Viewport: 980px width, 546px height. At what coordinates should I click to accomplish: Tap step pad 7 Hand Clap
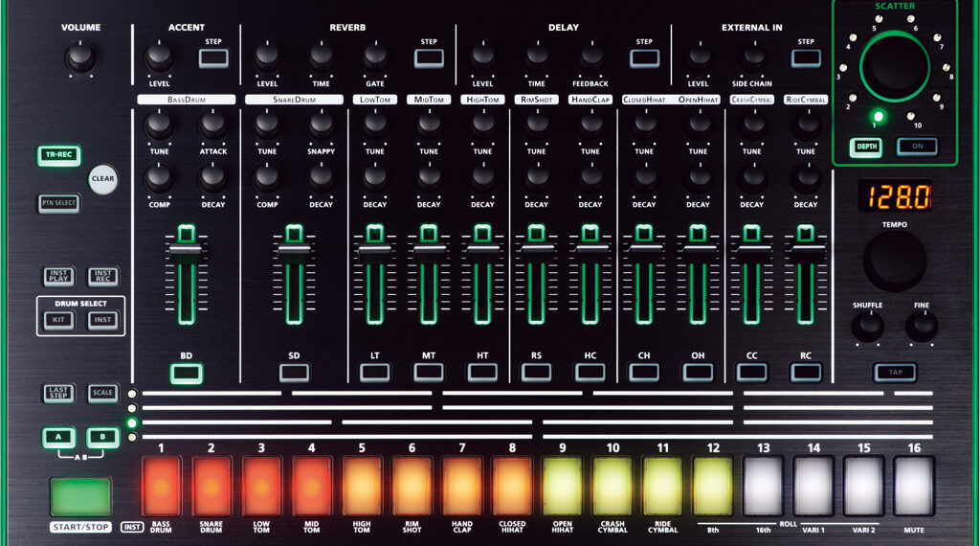click(x=462, y=486)
